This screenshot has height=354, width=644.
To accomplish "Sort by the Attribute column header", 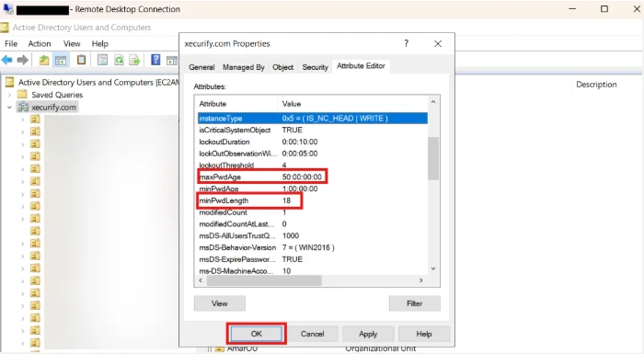I will 237,104.
